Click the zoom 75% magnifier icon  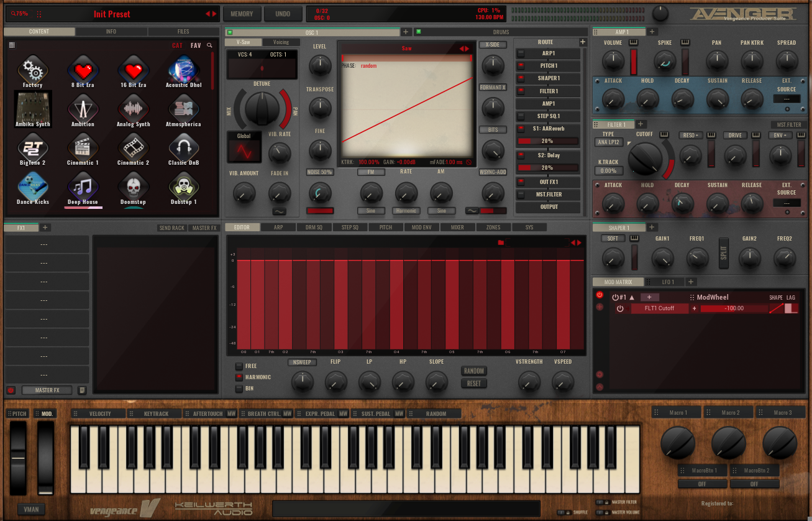coord(14,14)
